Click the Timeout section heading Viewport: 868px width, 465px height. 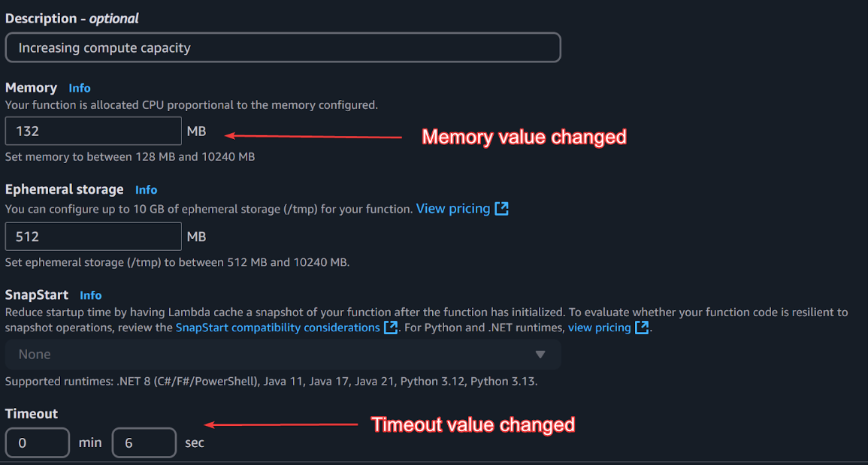point(32,414)
